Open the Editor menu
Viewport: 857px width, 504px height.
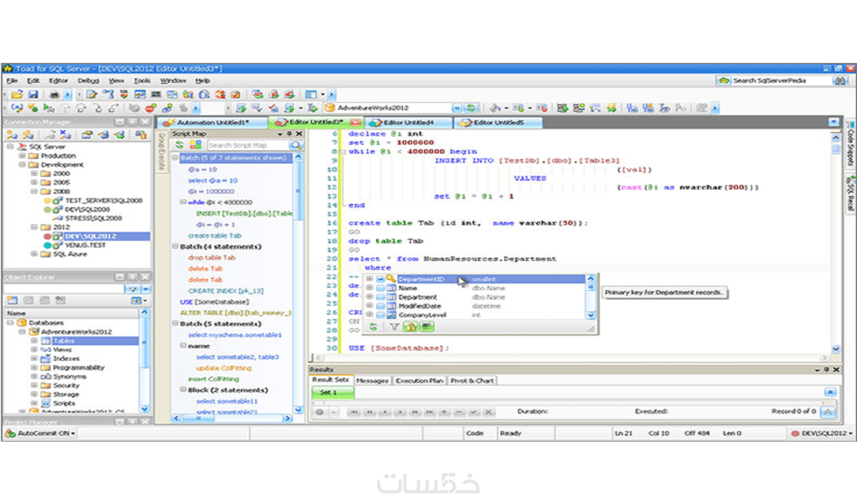point(58,81)
